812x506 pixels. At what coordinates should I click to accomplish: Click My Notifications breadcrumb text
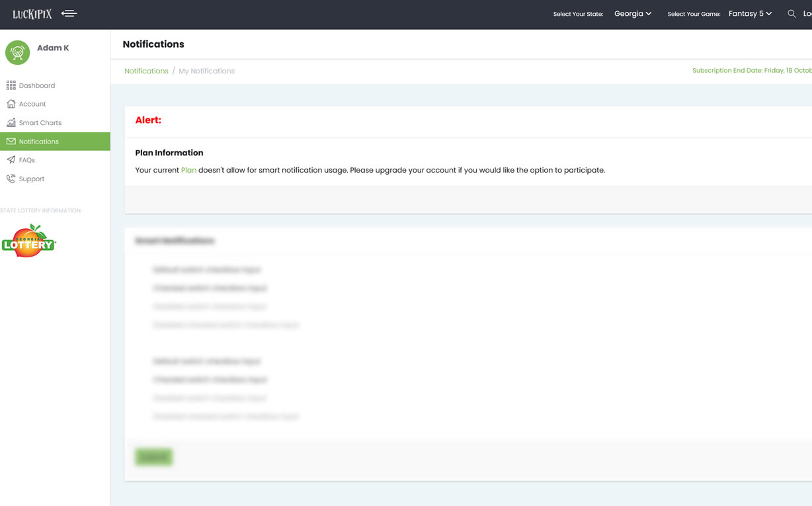click(x=206, y=71)
